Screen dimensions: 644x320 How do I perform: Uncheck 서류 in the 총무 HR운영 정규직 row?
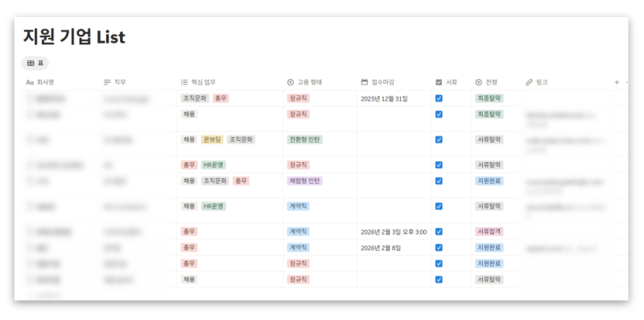[439, 165]
